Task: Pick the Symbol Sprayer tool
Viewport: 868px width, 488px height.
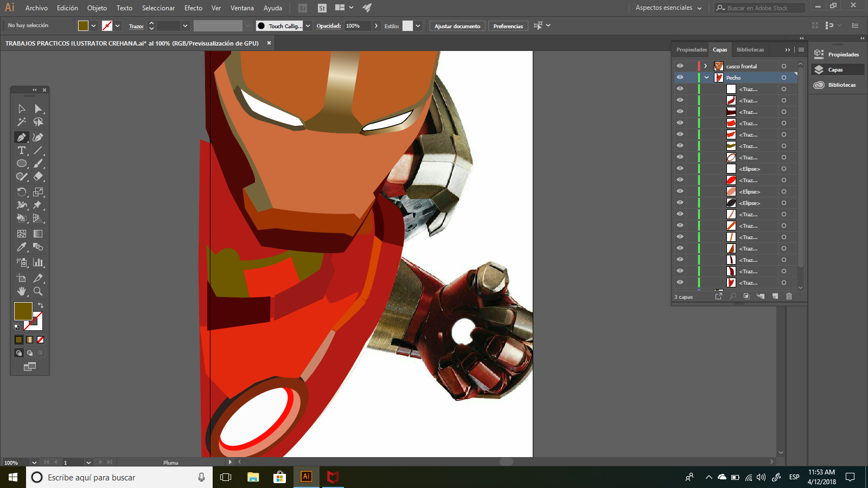Action: 22,262
